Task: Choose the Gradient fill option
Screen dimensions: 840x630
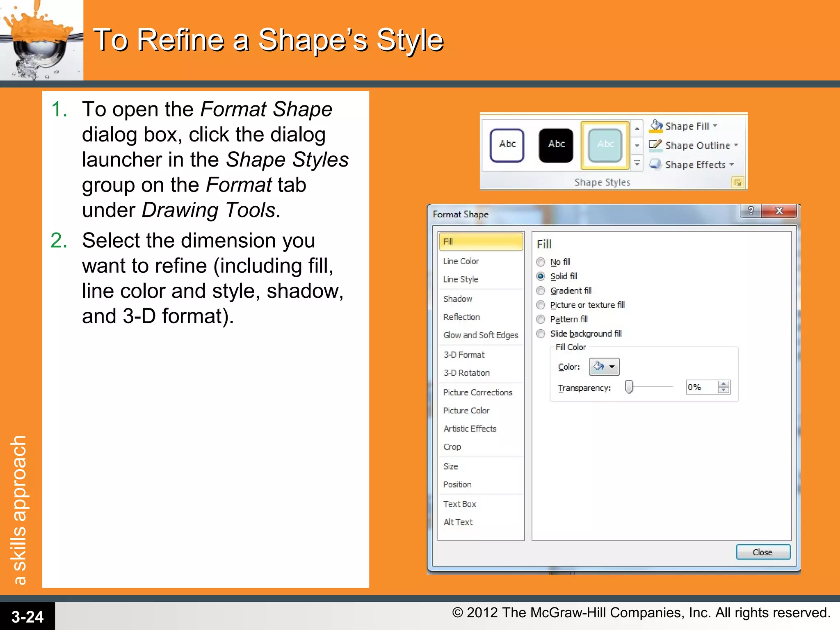Action: point(541,291)
